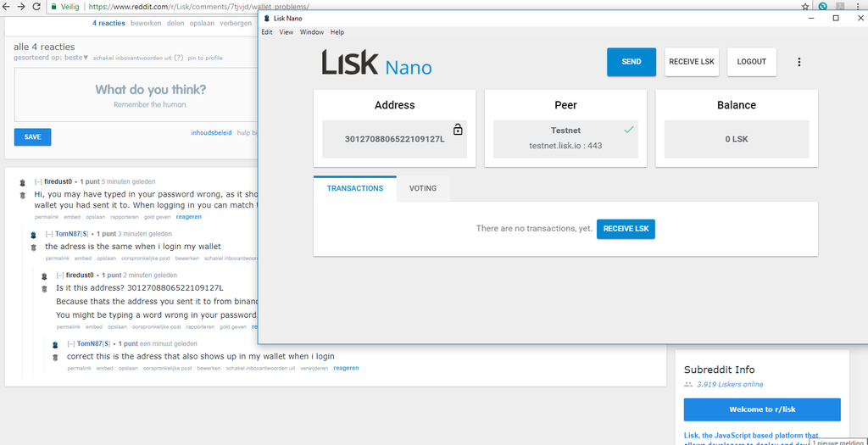Viewport: 868px width, 445px height.
Task: Click the 'Welcome to r/lisk' banner button
Action: click(762, 409)
